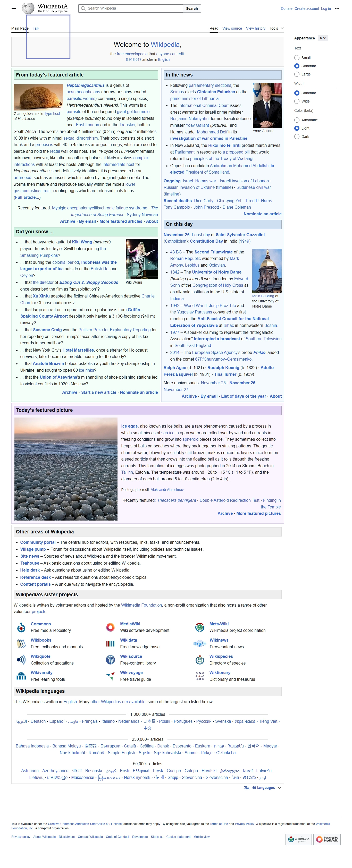The height and width of the screenshot is (868, 352).
Task: Click the Search button
Action: click(192, 8)
